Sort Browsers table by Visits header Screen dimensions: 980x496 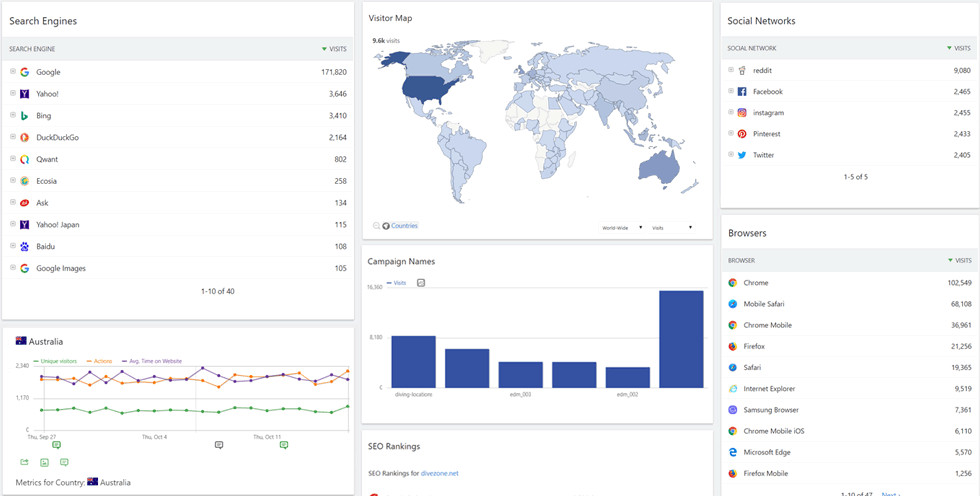pyautogui.click(x=957, y=260)
